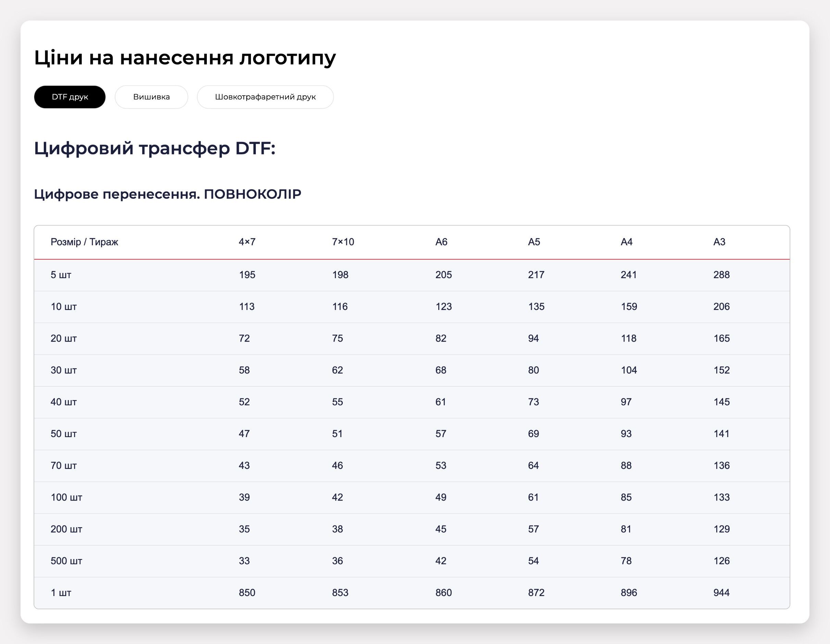830x644 pixels.
Task: Select the 10 шт row label
Action: 63,307
